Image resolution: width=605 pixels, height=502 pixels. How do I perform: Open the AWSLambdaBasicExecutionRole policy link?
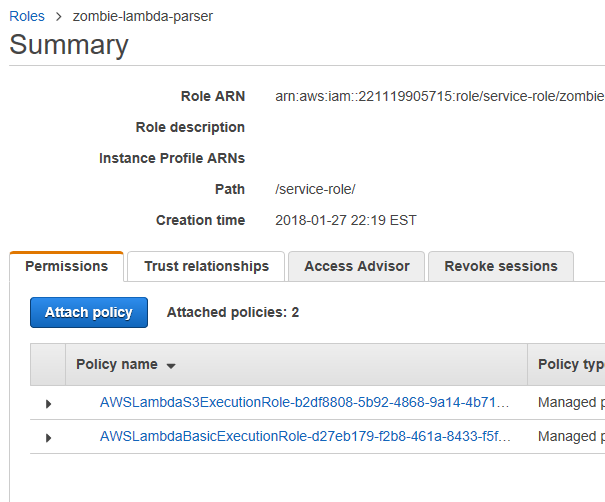[x=304, y=436]
